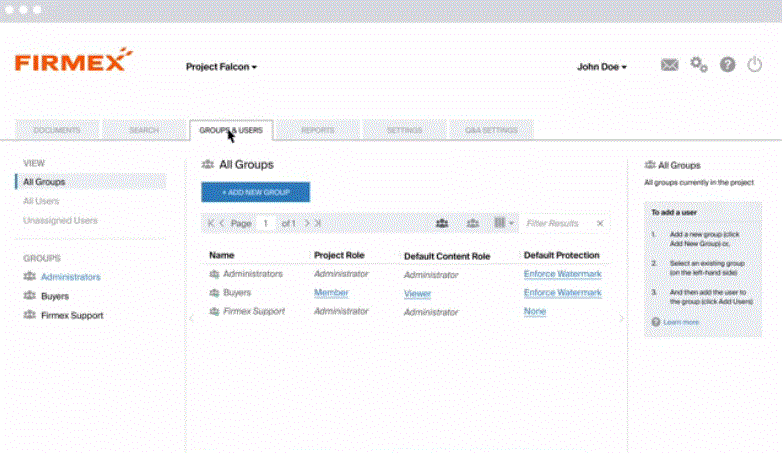The width and height of the screenshot is (782, 453).
Task: Click group icon in Buyers table row
Action: (x=214, y=293)
